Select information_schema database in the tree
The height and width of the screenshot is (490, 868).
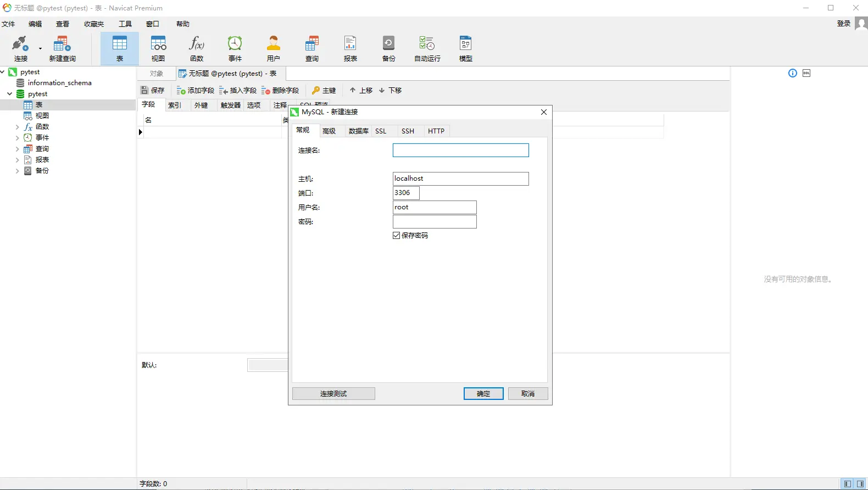pyautogui.click(x=59, y=83)
